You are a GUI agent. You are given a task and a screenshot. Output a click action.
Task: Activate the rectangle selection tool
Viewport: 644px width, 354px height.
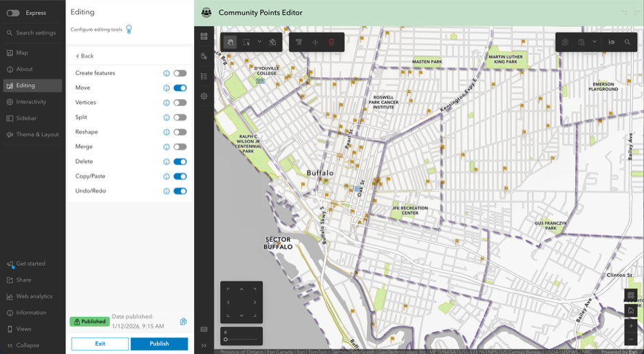[x=246, y=42]
